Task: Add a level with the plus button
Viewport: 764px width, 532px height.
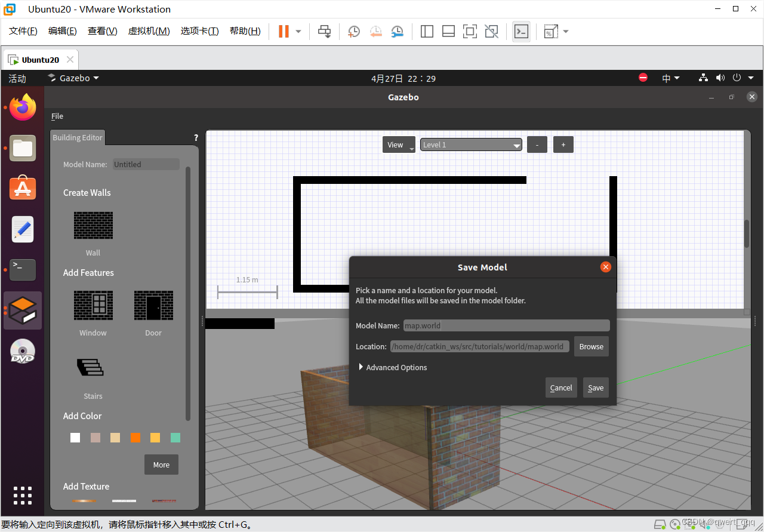Action: 563,144
